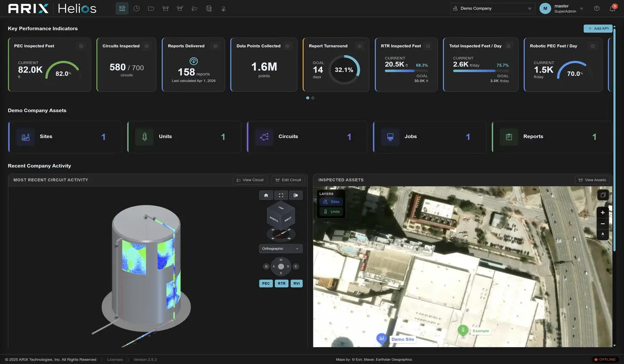
Task: Click the Report Turnaround 32.1% ring
Action: [x=344, y=70]
